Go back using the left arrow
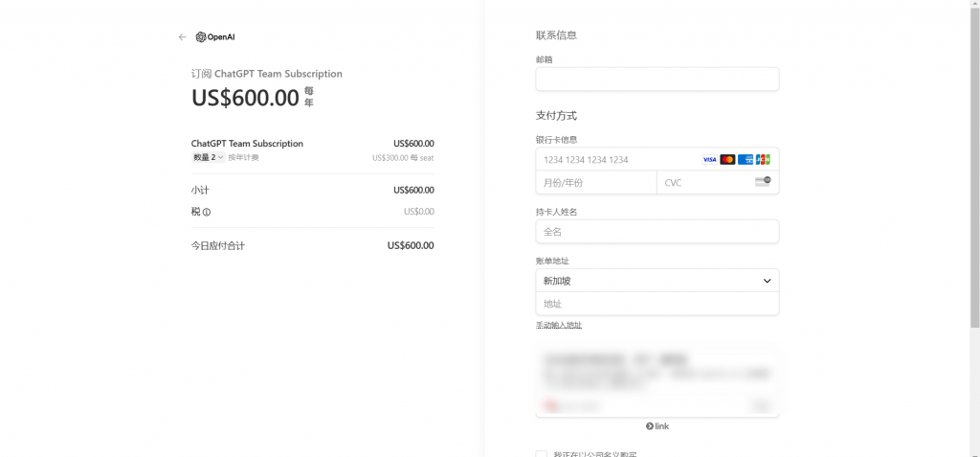Screen dimensions: 980x457 point(183,37)
